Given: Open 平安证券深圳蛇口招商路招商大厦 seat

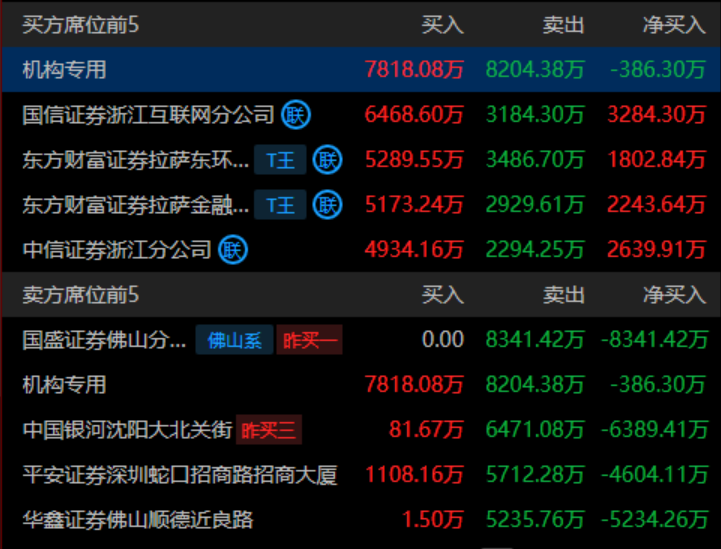Looking at the screenshot, I should point(180,475).
